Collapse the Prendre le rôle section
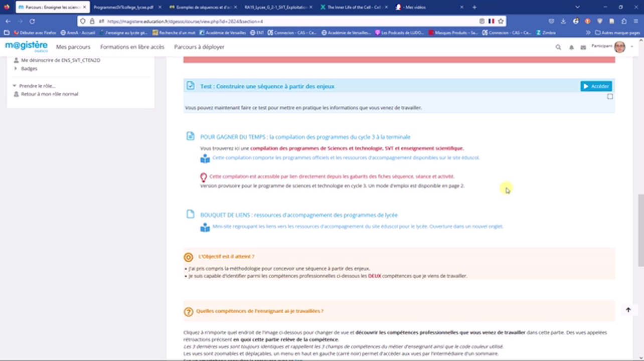The height and width of the screenshot is (361, 644). pos(15,85)
